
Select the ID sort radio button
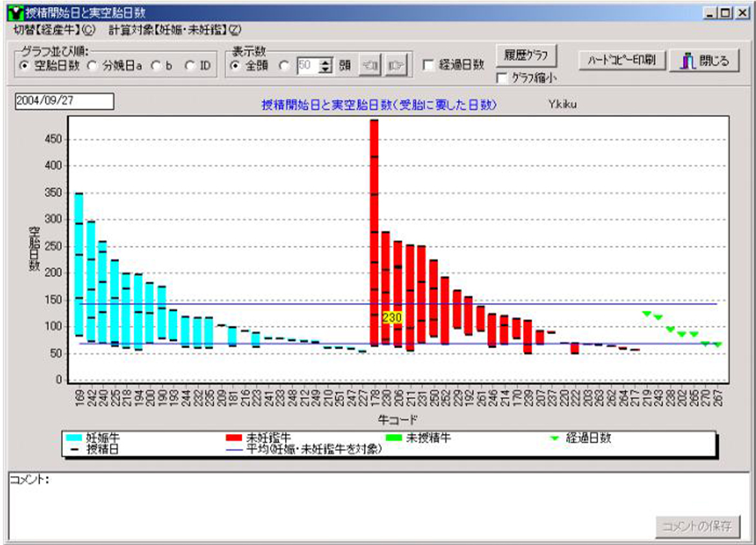pyautogui.click(x=189, y=66)
